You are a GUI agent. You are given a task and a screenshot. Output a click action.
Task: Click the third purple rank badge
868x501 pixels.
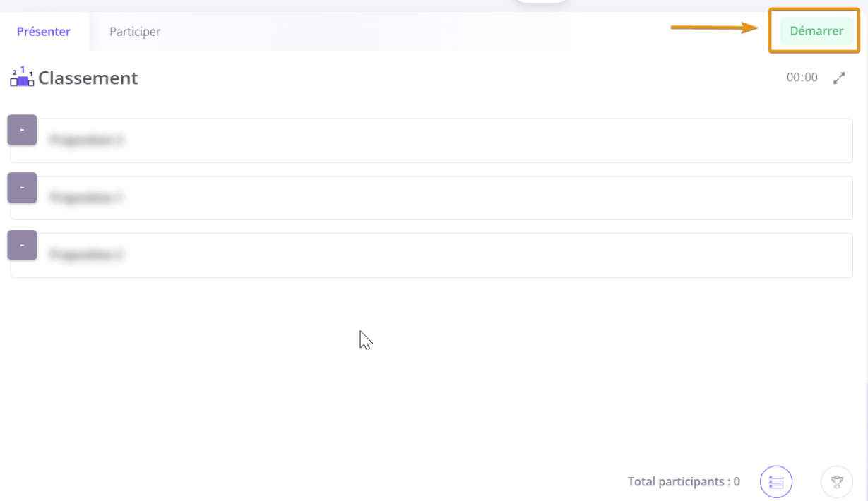(x=22, y=245)
